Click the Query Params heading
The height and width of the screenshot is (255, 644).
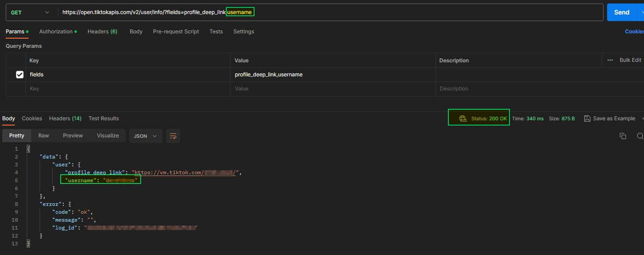24,46
